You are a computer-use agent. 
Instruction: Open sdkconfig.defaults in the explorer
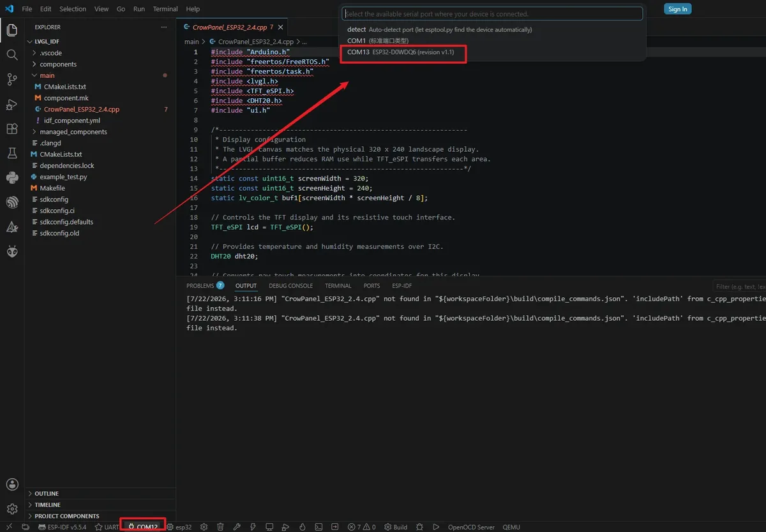pyautogui.click(x=100, y=222)
